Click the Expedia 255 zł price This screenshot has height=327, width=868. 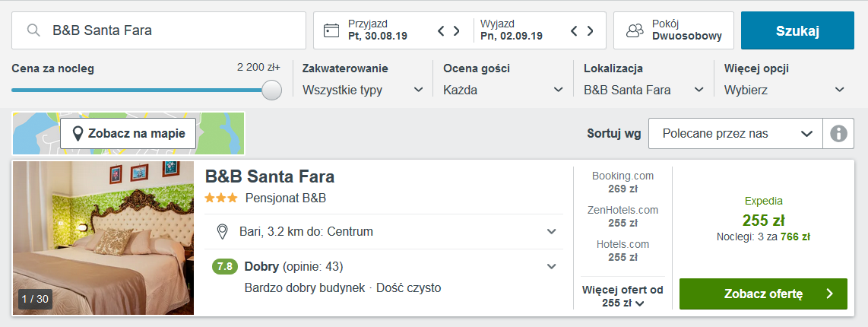(763, 220)
